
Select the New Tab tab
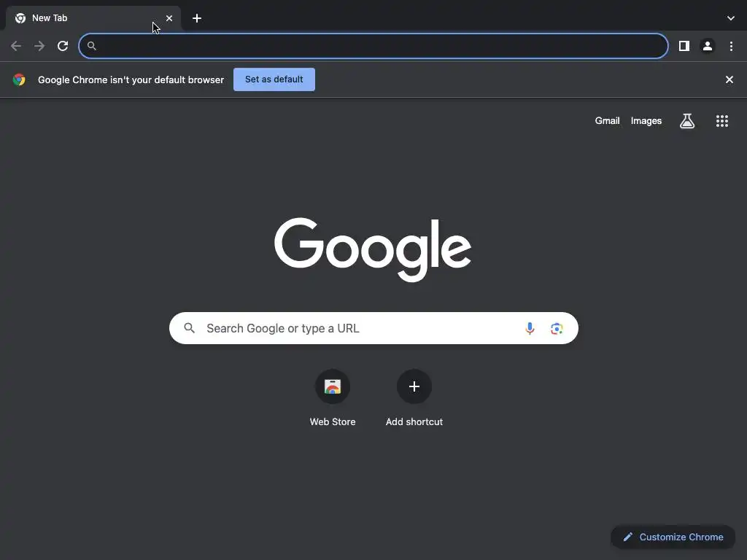(93, 18)
